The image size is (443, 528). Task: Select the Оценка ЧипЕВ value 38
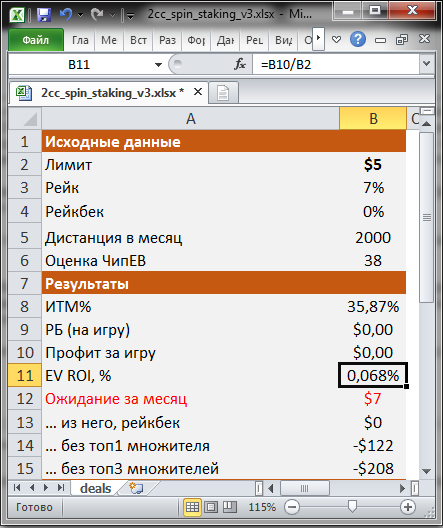point(373,261)
